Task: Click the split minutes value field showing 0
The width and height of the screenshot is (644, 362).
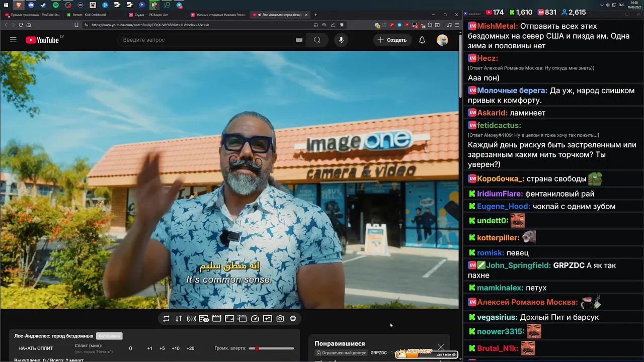Action: (x=130, y=348)
